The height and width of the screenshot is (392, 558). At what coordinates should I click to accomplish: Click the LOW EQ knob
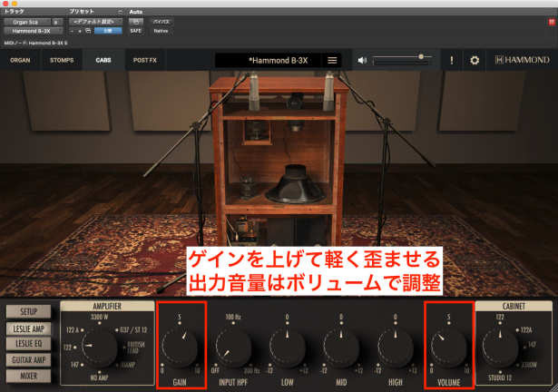(288, 348)
